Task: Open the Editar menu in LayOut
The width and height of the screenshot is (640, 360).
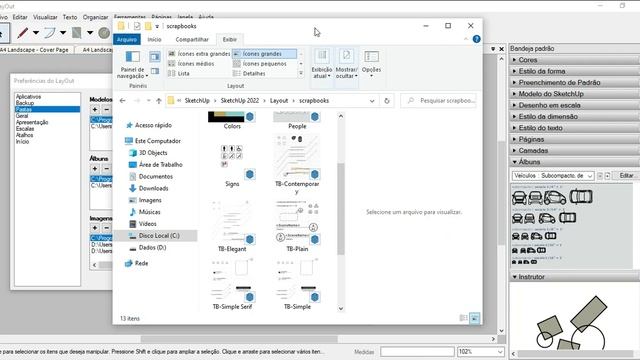Action: point(20,17)
